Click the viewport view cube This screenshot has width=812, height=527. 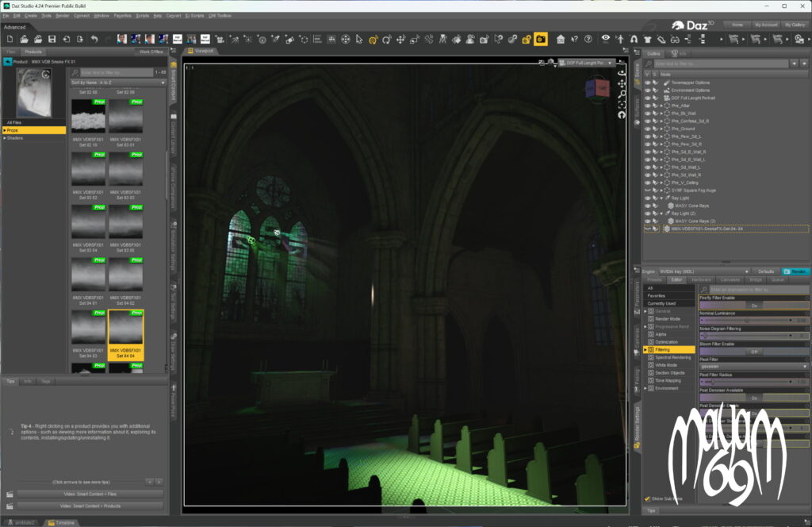[597, 89]
